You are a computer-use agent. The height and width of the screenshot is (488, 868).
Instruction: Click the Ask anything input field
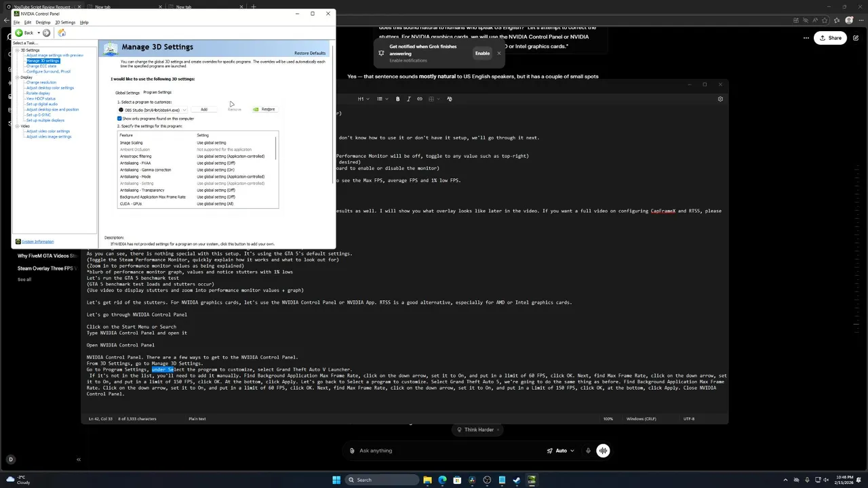pyautogui.click(x=448, y=451)
